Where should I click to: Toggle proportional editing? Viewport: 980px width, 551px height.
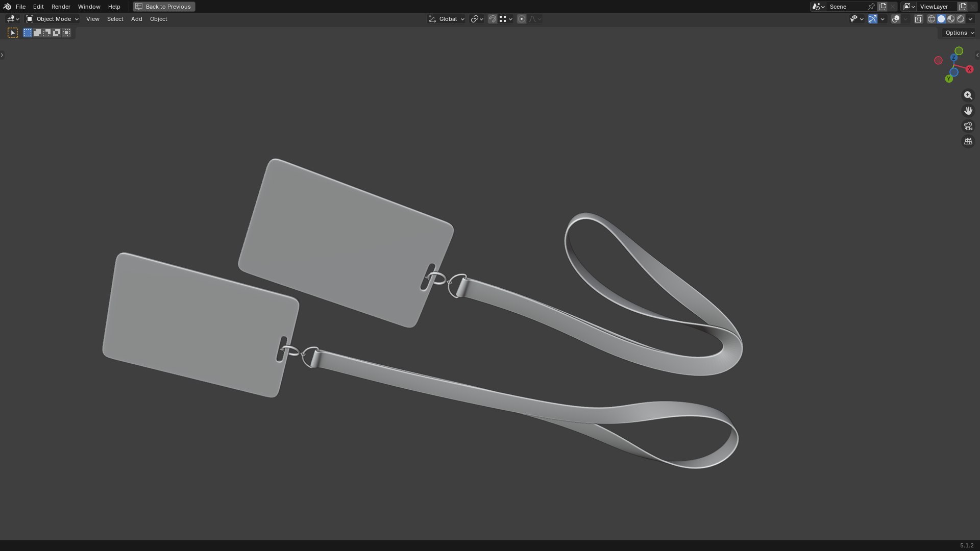coord(522,19)
